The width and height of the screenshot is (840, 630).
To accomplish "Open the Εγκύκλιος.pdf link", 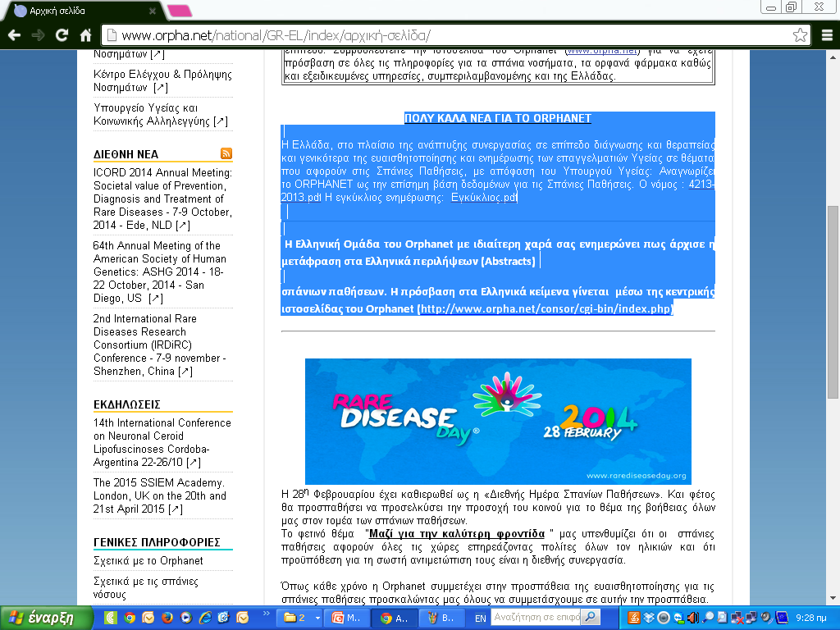I will click(484, 197).
